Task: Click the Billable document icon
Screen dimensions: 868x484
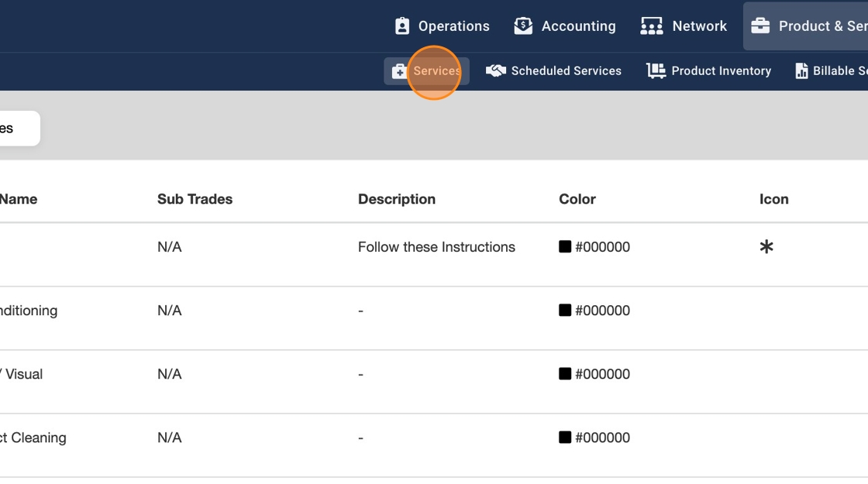Action: click(801, 71)
